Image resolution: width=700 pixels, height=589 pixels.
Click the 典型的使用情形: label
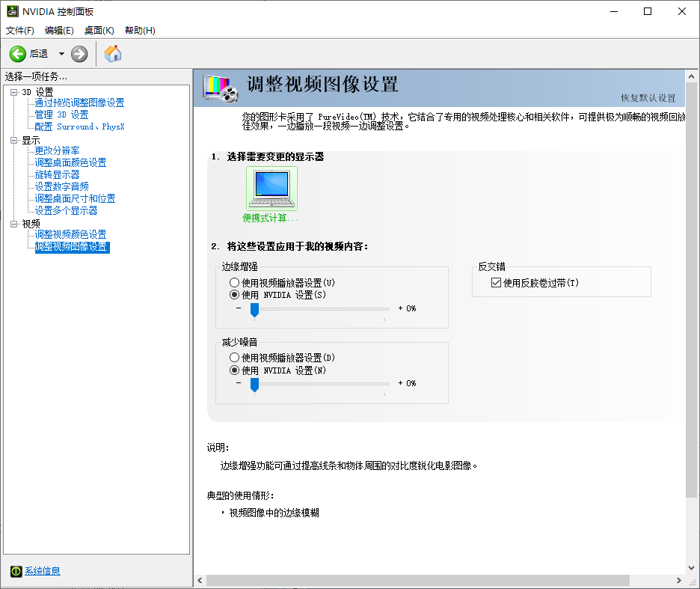click(240, 495)
